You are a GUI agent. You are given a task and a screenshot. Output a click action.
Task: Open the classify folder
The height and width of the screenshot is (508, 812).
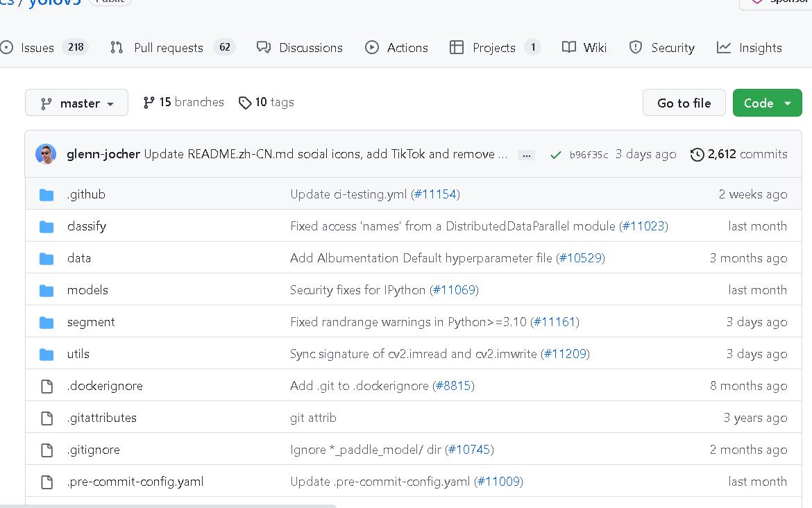[x=87, y=226]
